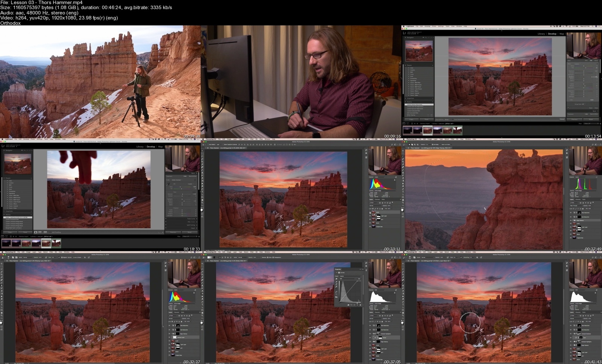Hide the Blue Reduction layer in 00:37:05 frame

(370, 325)
